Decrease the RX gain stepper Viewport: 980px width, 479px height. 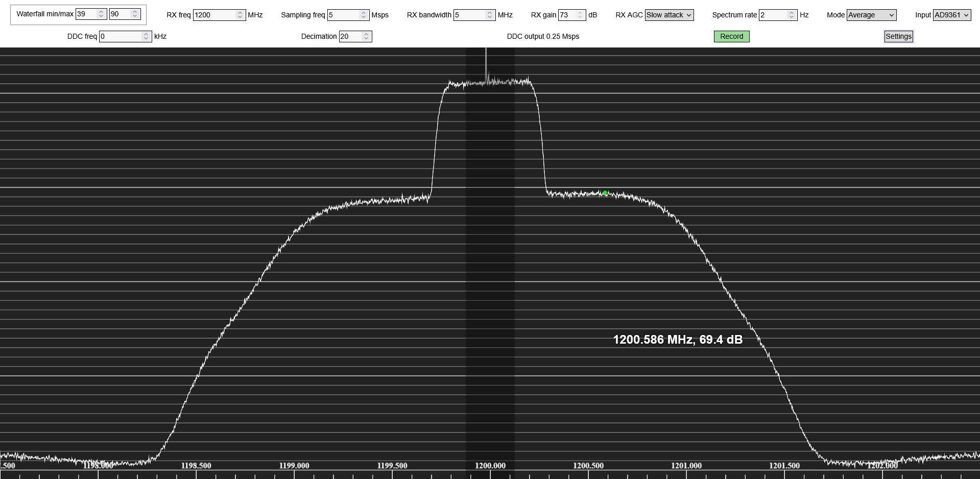point(580,17)
